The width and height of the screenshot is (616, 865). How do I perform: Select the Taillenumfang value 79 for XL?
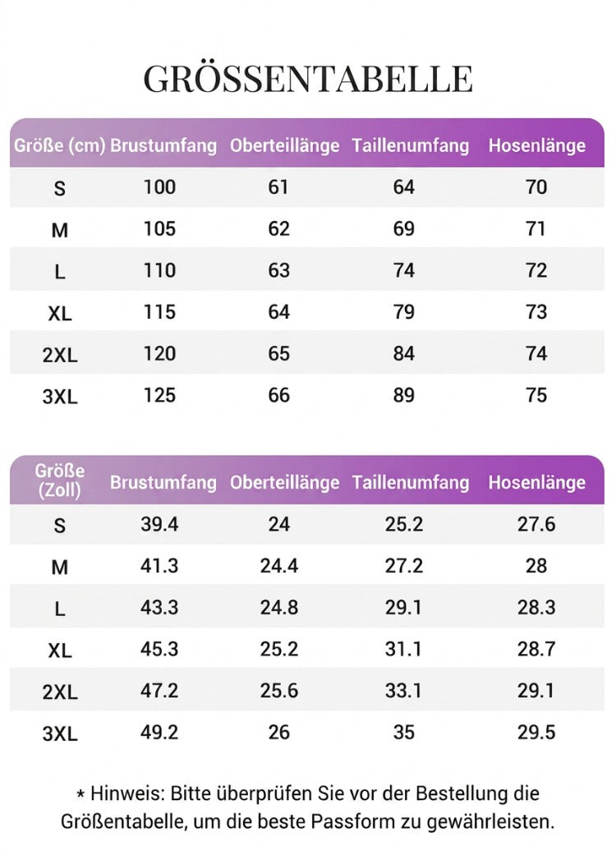[x=403, y=311]
